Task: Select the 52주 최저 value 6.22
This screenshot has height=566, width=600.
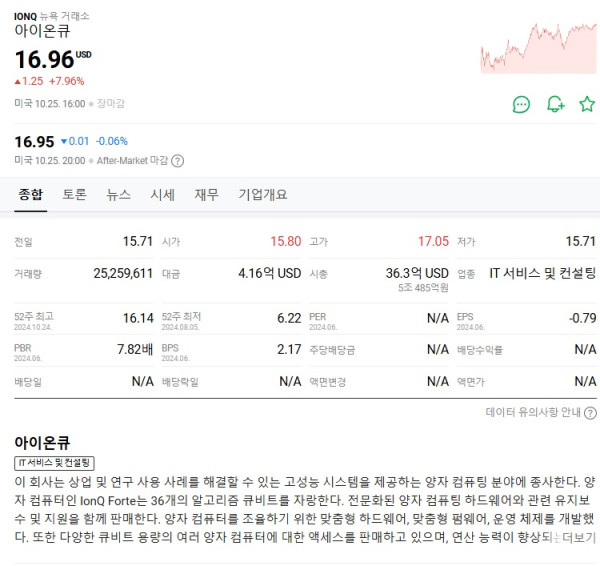Action: coord(289,318)
